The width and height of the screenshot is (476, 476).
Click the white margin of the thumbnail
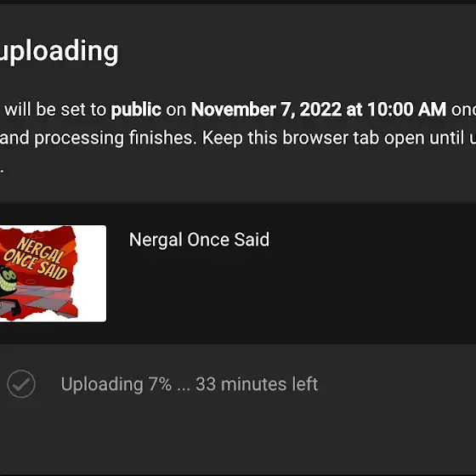[91, 273]
